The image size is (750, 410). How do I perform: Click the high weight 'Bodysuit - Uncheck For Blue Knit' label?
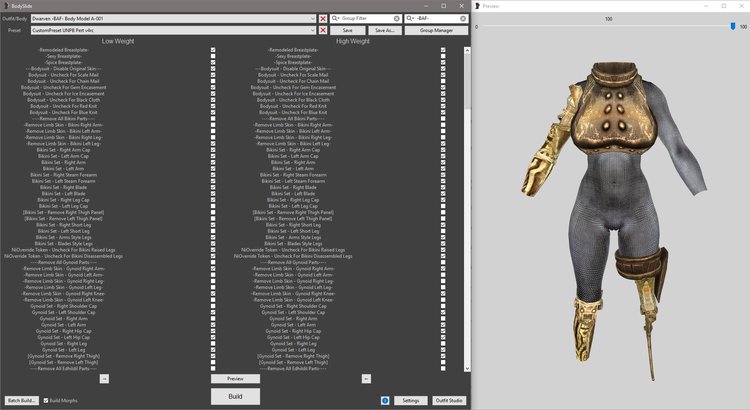293,112
